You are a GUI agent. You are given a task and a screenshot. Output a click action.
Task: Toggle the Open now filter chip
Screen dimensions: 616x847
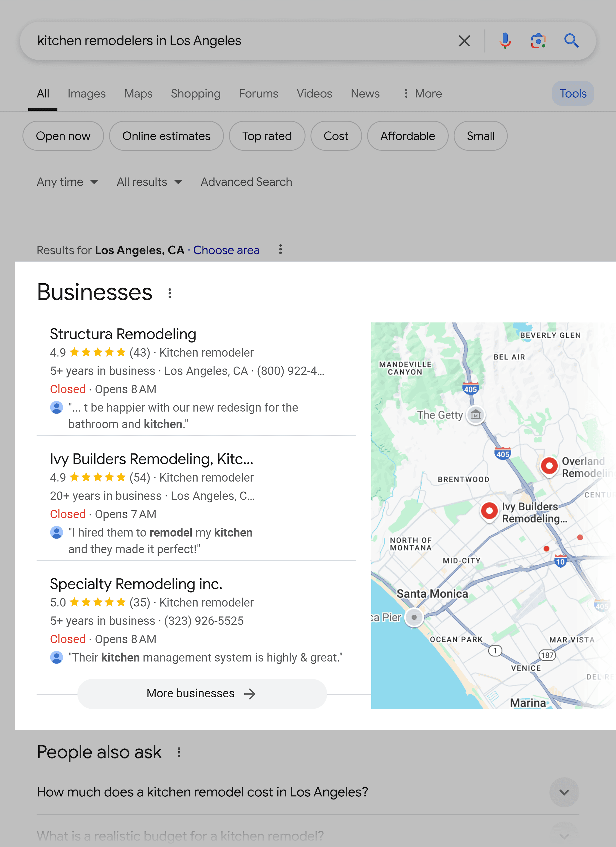[63, 136]
